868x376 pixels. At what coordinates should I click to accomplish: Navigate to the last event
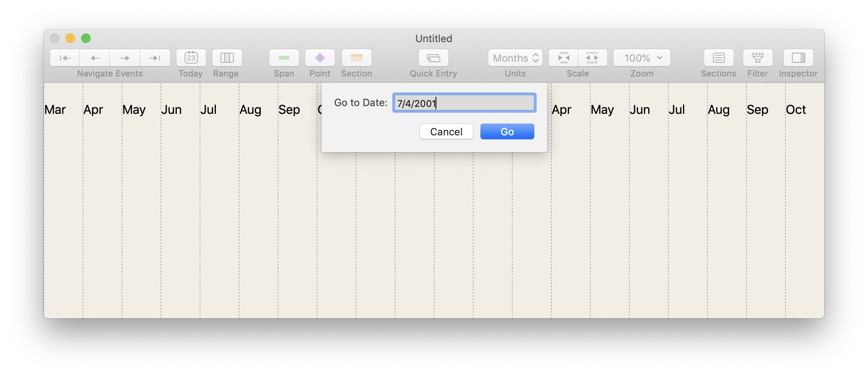155,58
